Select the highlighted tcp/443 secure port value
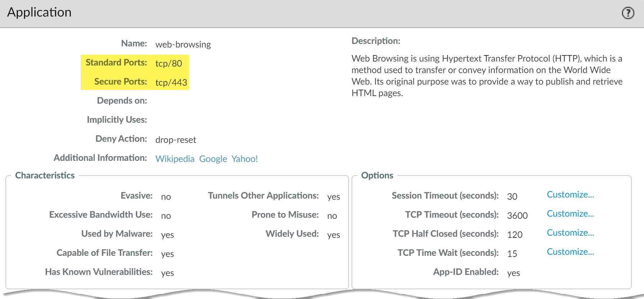The width and height of the screenshot is (644, 299). 171,83
